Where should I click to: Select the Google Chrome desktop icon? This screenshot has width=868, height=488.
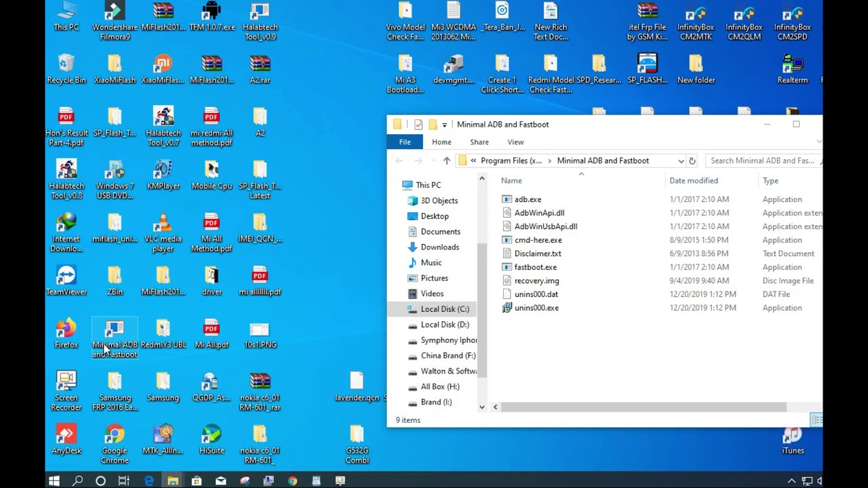pos(115,444)
